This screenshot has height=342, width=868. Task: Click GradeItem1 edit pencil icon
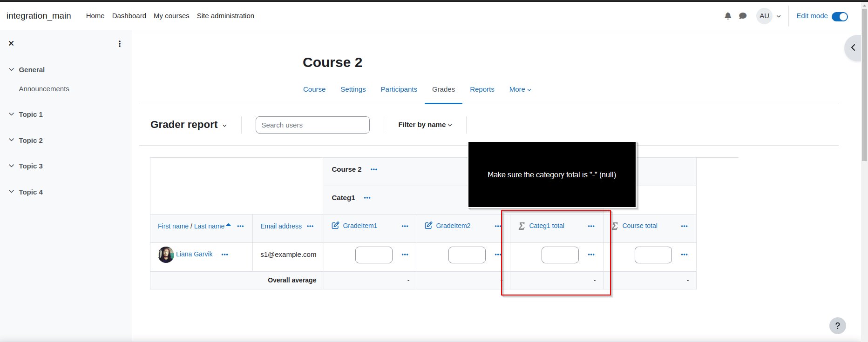tap(335, 226)
